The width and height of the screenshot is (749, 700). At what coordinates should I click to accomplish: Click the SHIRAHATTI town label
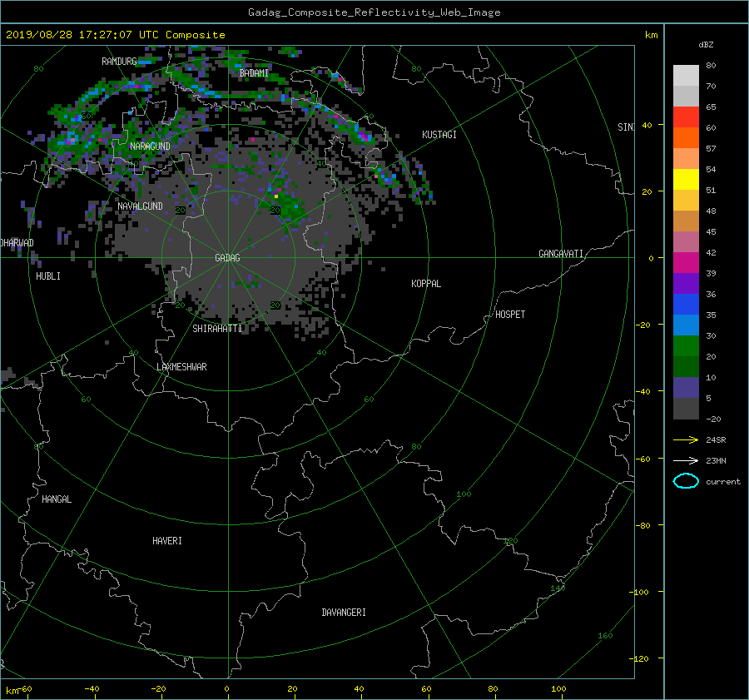point(217,329)
